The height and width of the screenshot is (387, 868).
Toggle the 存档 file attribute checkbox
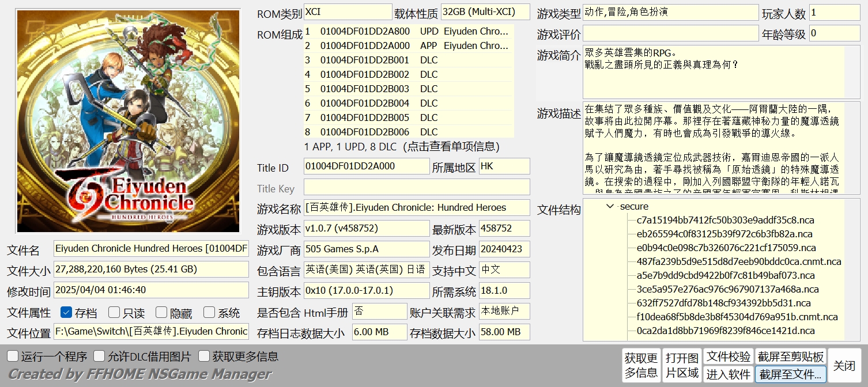click(66, 313)
